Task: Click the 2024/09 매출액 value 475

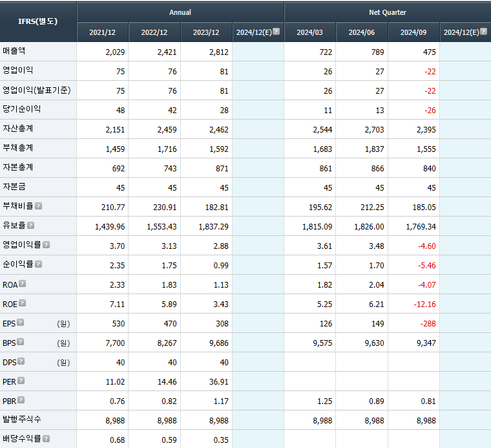Action: (430, 52)
